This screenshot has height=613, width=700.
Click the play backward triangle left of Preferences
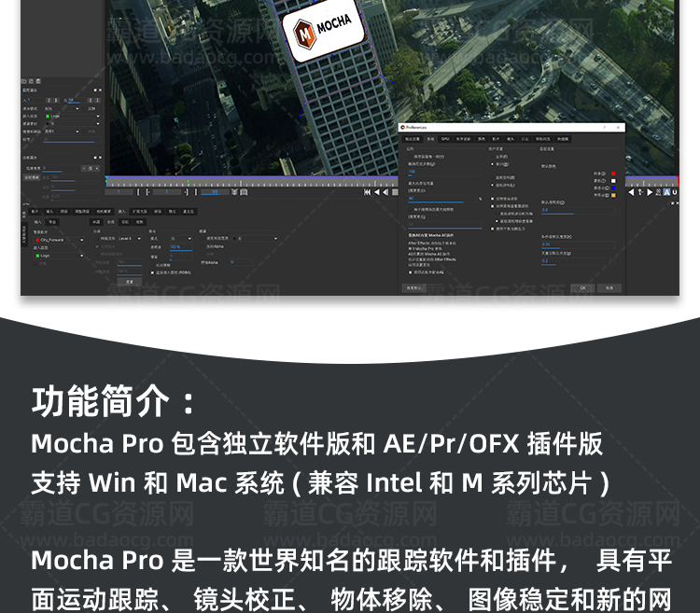pyautogui.click(x=377, y=192)
